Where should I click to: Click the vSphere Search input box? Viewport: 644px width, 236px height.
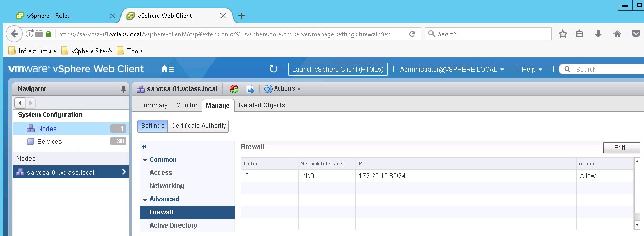(x=601, y=69)
